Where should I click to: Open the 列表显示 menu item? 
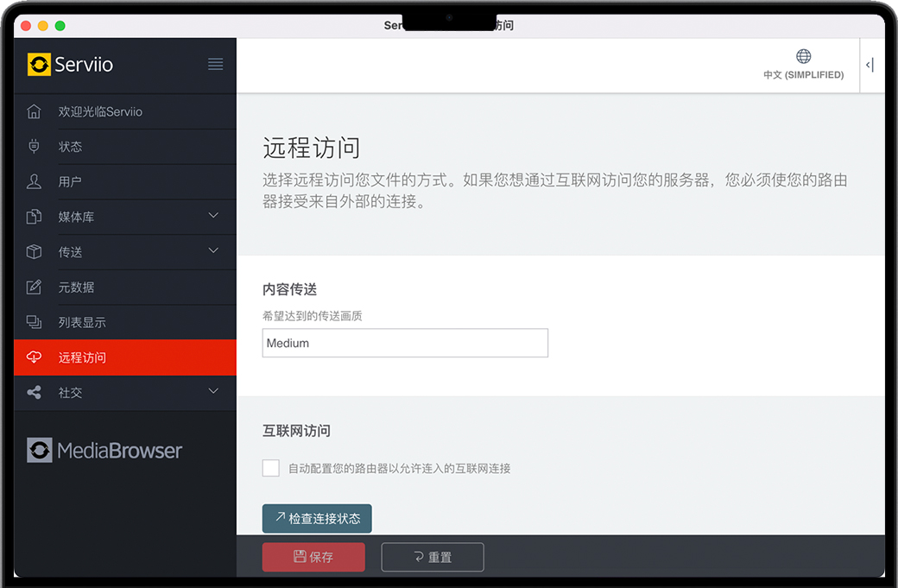(x=82, y=323)
